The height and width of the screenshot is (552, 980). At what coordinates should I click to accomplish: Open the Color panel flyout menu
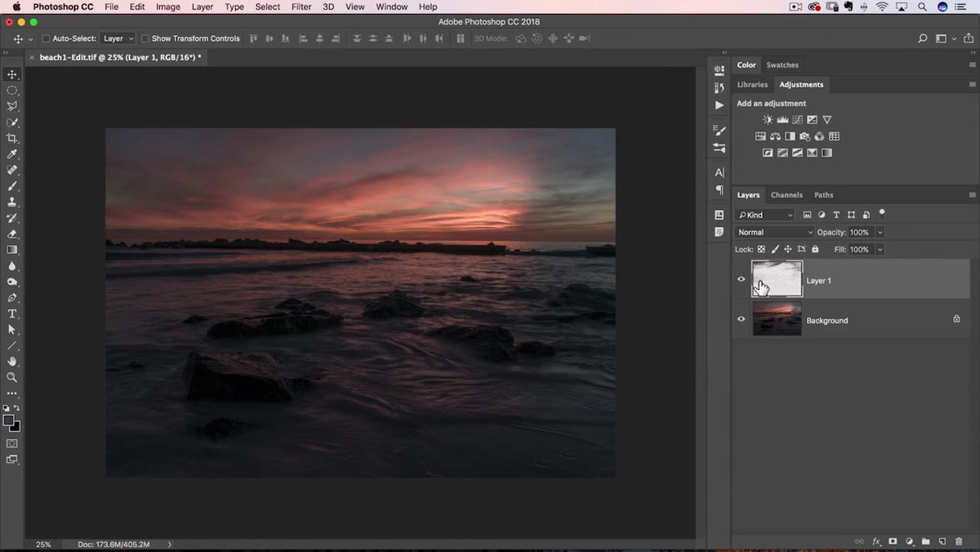click(972, 65)
